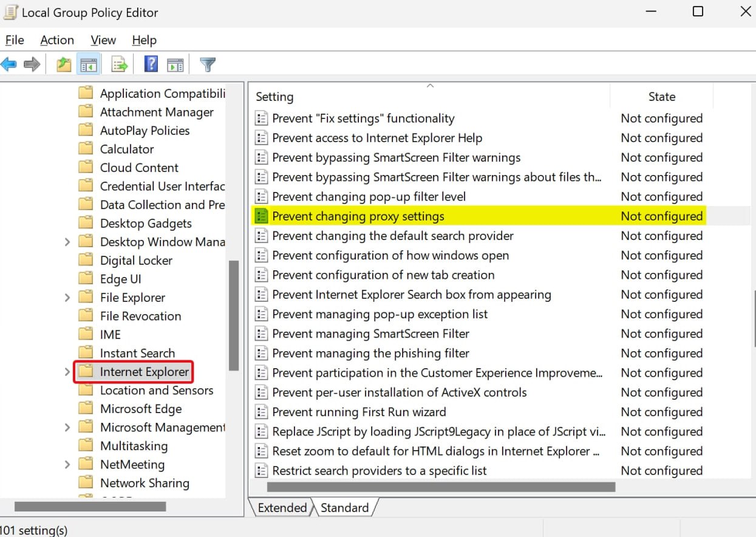Expand the NetMeeting tree node
Image resolution: width=756 pixels, height=537 pixels.
point(67,465)
